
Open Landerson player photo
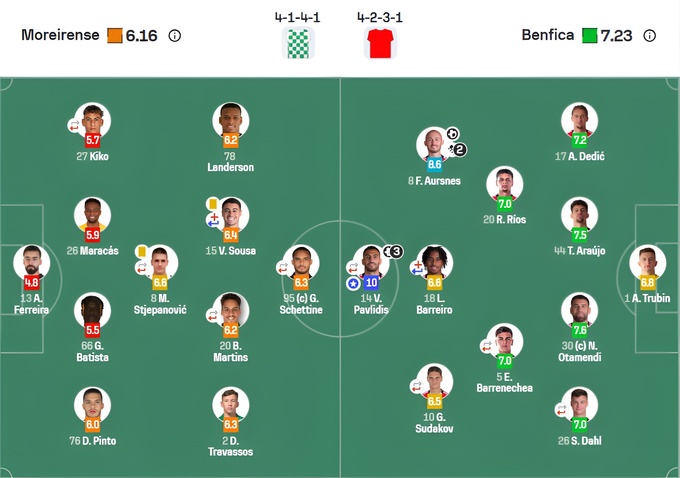[231, 120]
